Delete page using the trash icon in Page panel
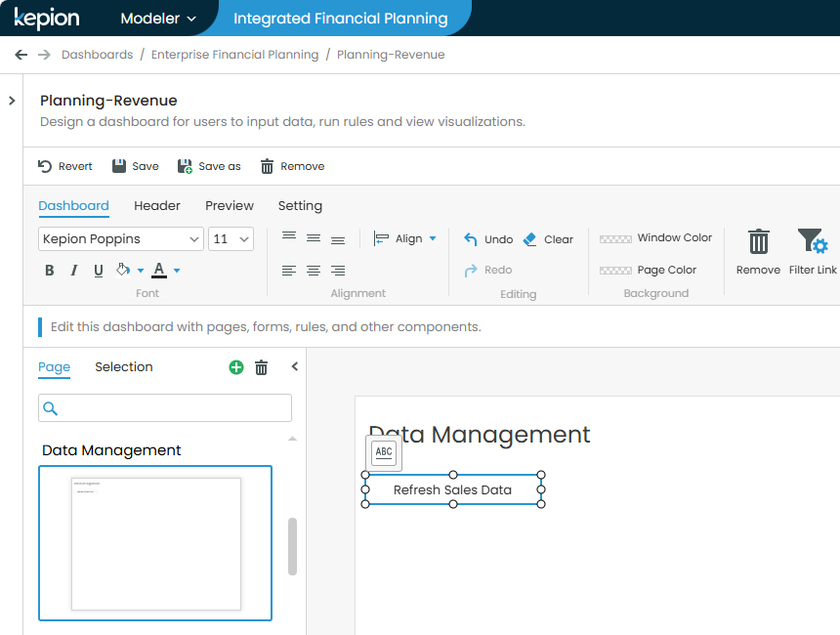 (261, 367)
